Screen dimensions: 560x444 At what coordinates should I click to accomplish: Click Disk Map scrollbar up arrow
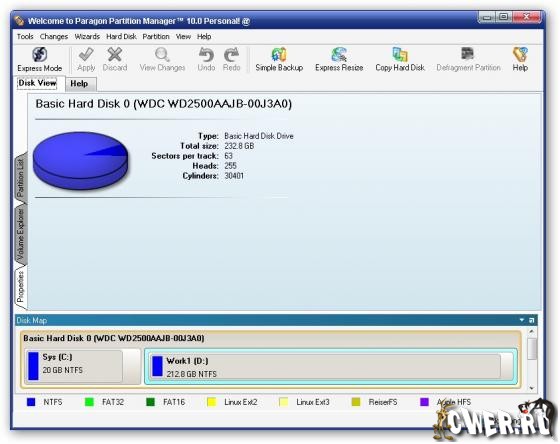pos(532,332)
